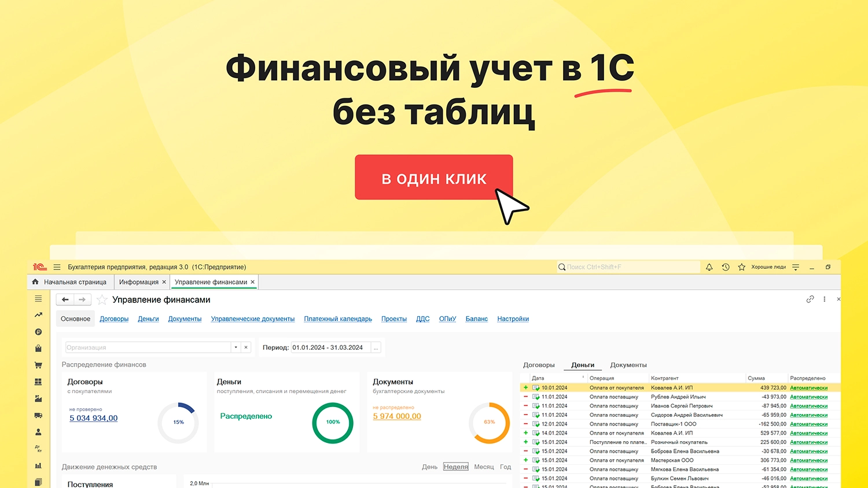Select the Документы tab above the table

pyautogui.click(x=628, y=365)
